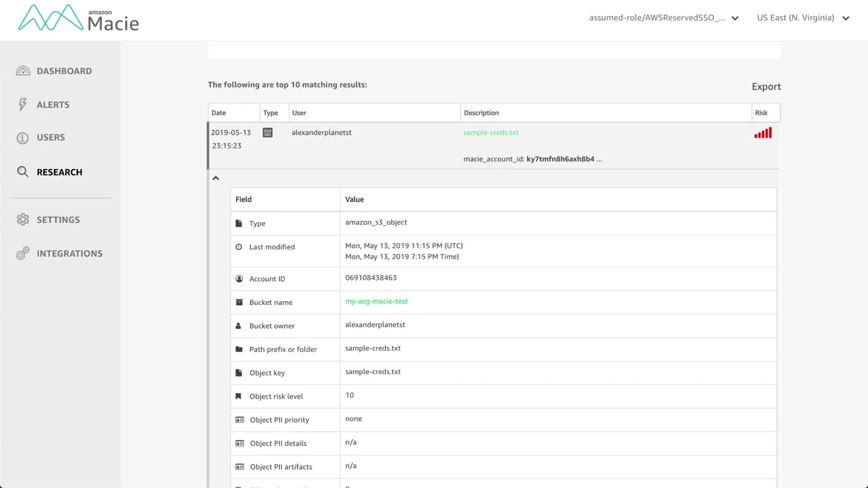Image resolution: width=868 pixels, height=488 pixels.
Task: Click the Research magnifier icon
Action: click(23, 172)
